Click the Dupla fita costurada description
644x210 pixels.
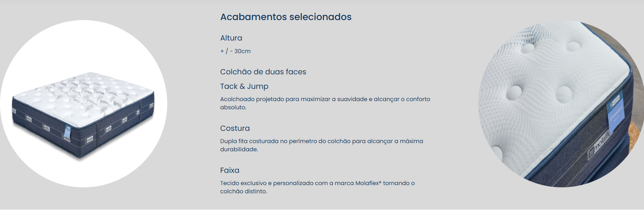pos(321,145)
